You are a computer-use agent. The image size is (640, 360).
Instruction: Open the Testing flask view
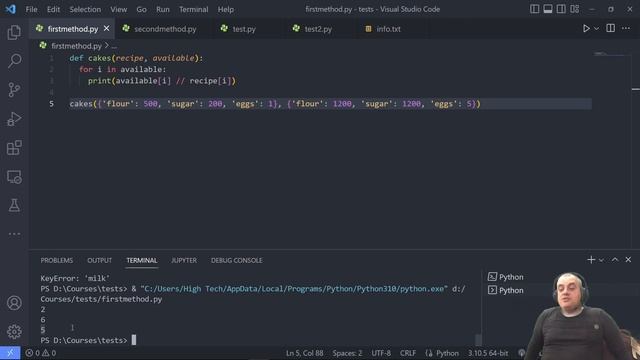click(x=14, y=205)
